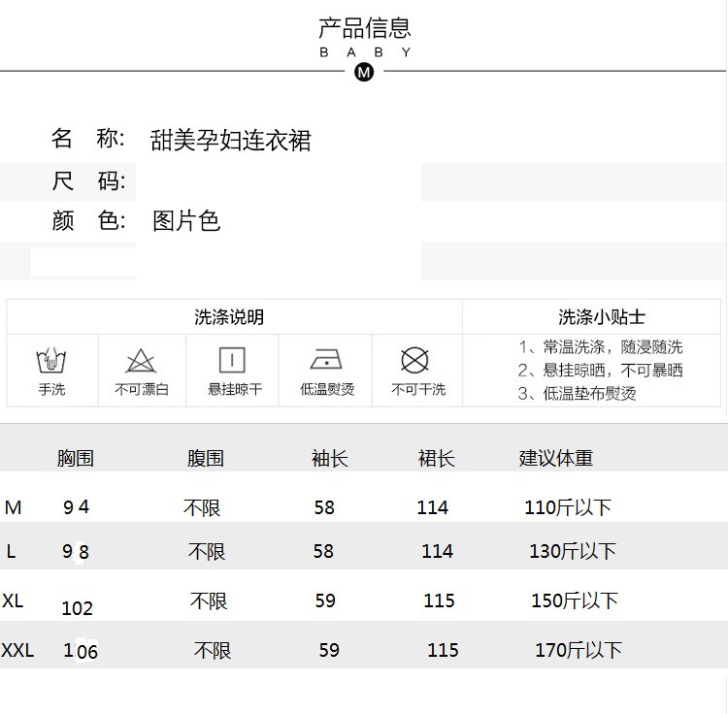Click the 名 称 label

coord(87,139)
